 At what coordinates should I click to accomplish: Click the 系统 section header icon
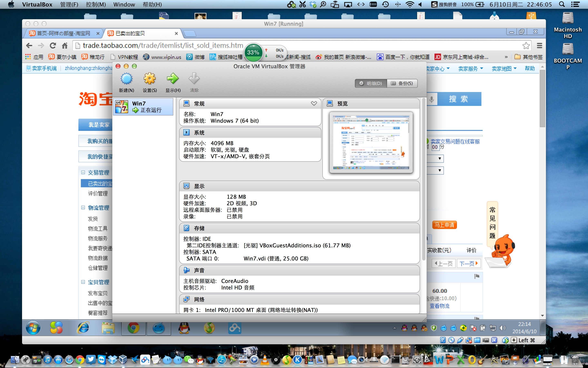click(x=186, y=132)
